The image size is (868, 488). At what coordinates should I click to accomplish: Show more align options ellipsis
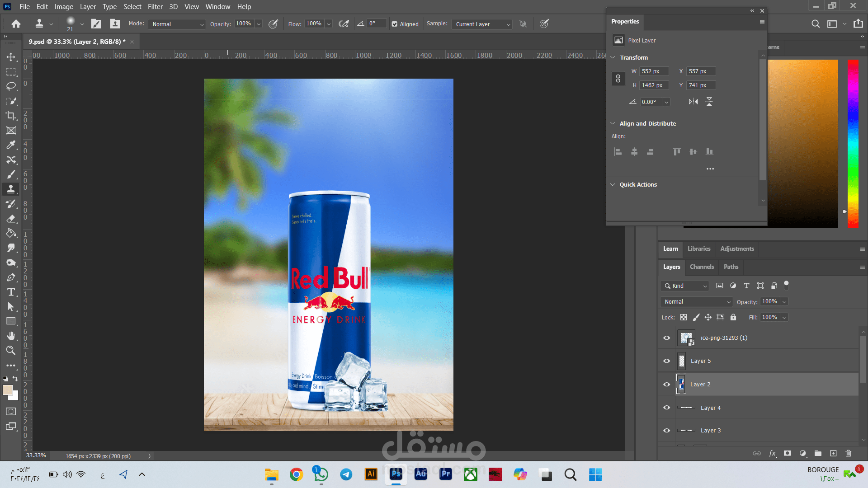point(710,169)
